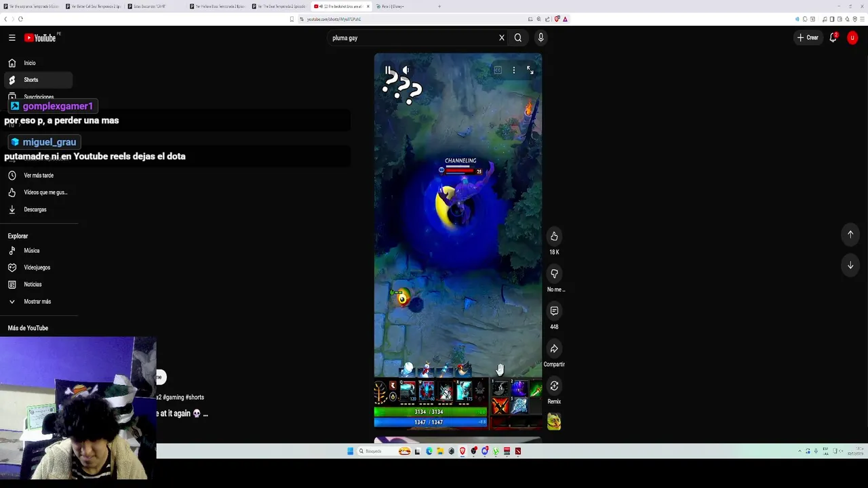The image size is (868, 488).
Task: Open the YouTube hamburger guide menu
Action: pyautogui.click(x=12, y=38)
